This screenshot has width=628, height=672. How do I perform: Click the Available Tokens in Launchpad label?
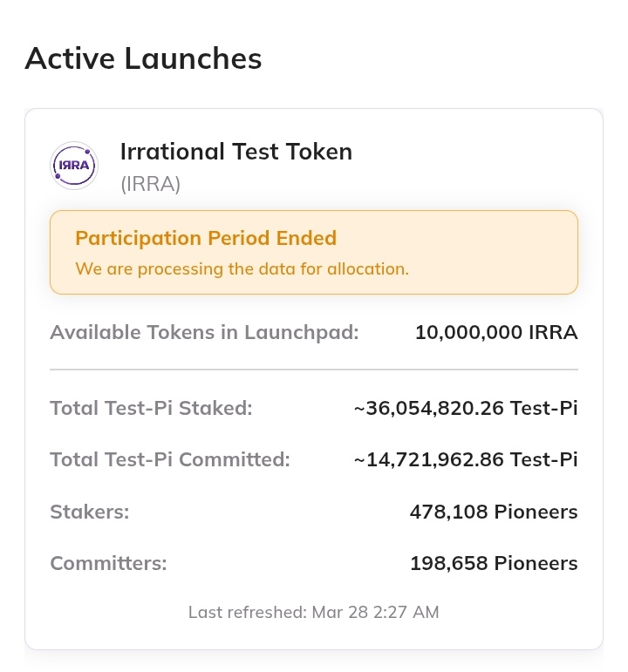pyautogui.click(x=204, y=333)
